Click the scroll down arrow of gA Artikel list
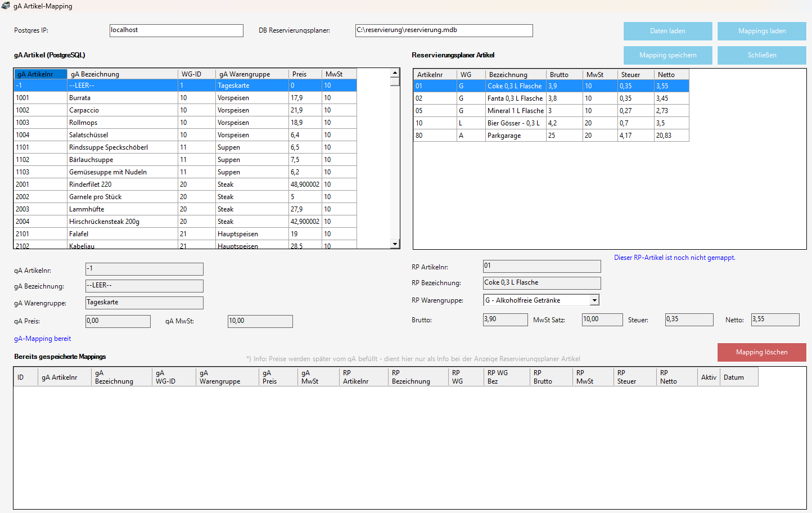This screenshot has height=513, width=812. [395, 244]
